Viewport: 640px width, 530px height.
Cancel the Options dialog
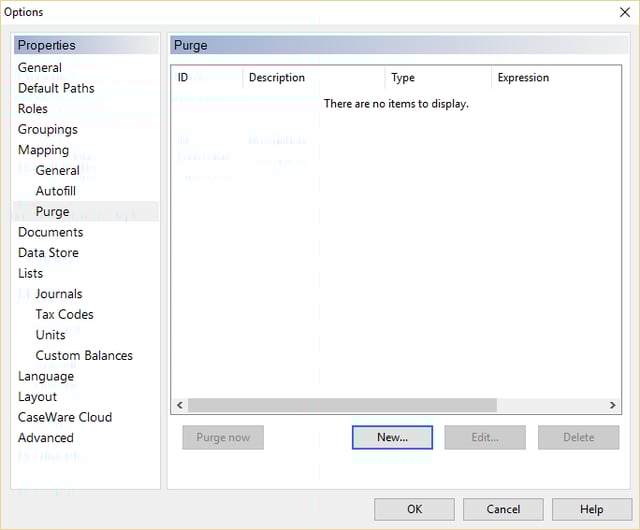503,509
